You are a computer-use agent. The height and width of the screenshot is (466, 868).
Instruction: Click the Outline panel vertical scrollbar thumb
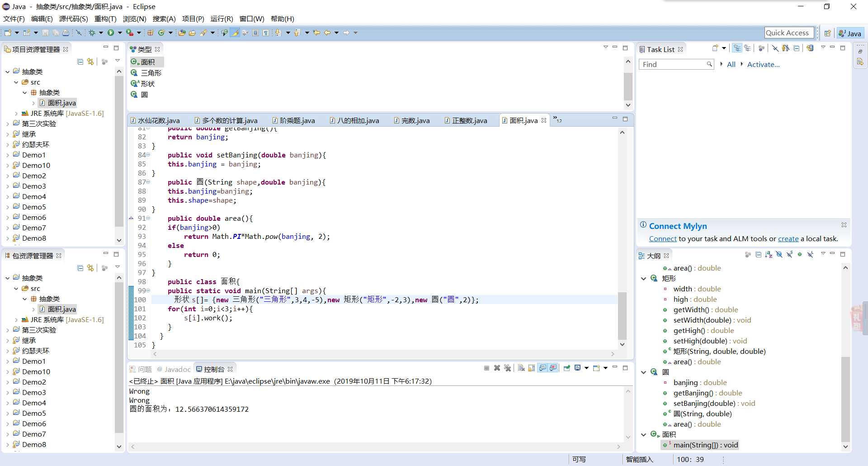[845, 399]
